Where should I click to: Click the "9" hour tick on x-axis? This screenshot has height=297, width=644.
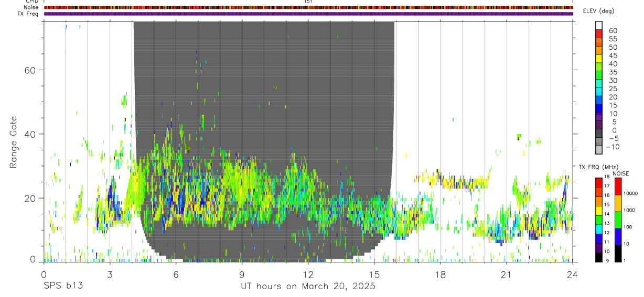point(242,274)
